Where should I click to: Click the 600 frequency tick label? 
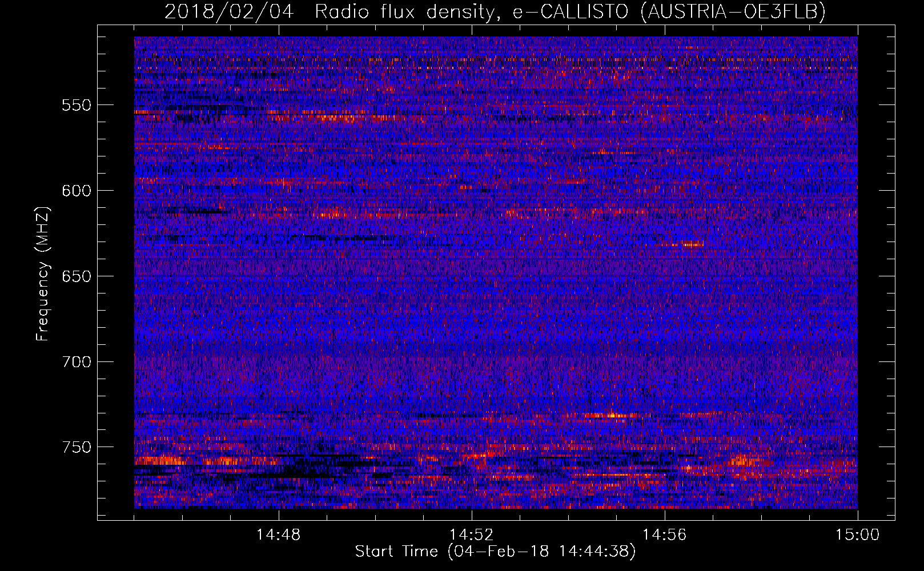pyautogui.click(x=77, y=191)
